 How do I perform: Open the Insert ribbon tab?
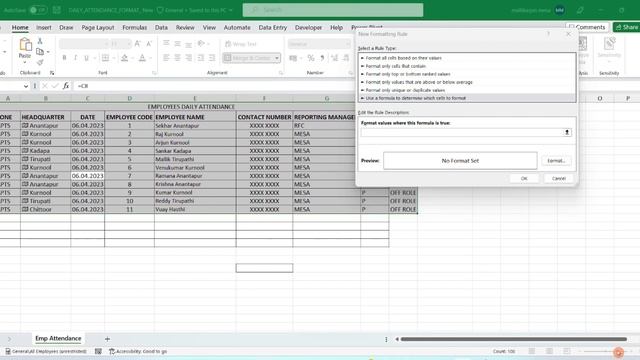pos(44,27)
